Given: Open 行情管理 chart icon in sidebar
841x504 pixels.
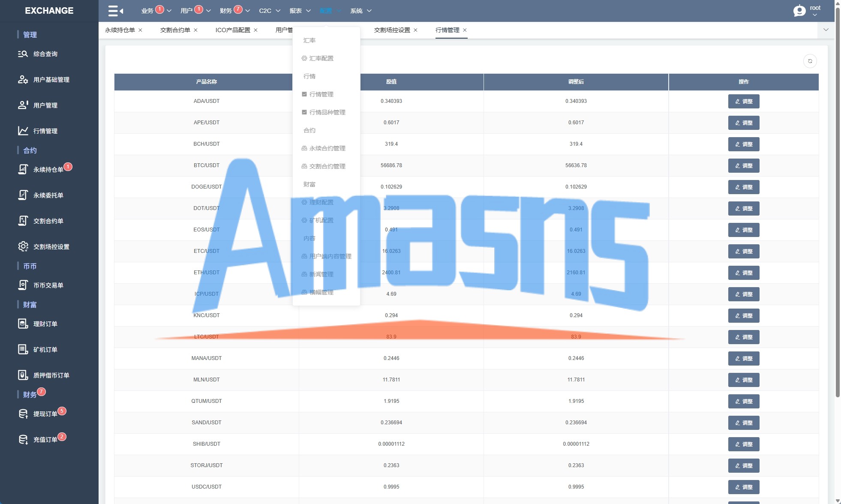Looking at the screenshot, I should tap(23, 131).
